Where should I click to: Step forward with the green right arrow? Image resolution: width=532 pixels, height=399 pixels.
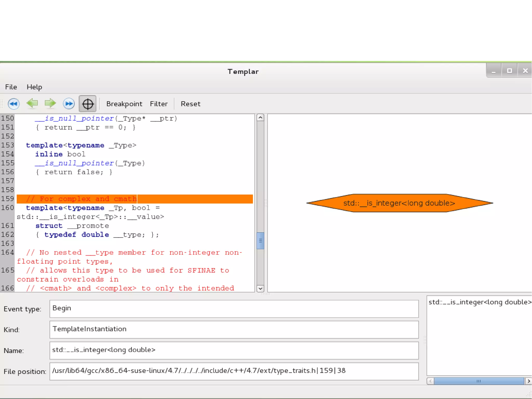coord(50,103)
